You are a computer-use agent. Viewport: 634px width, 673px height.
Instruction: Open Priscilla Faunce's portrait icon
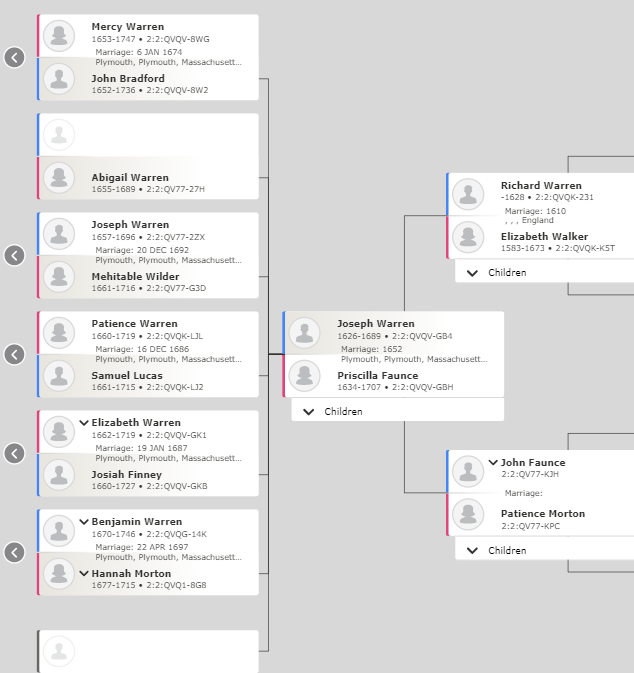point(304,376)
